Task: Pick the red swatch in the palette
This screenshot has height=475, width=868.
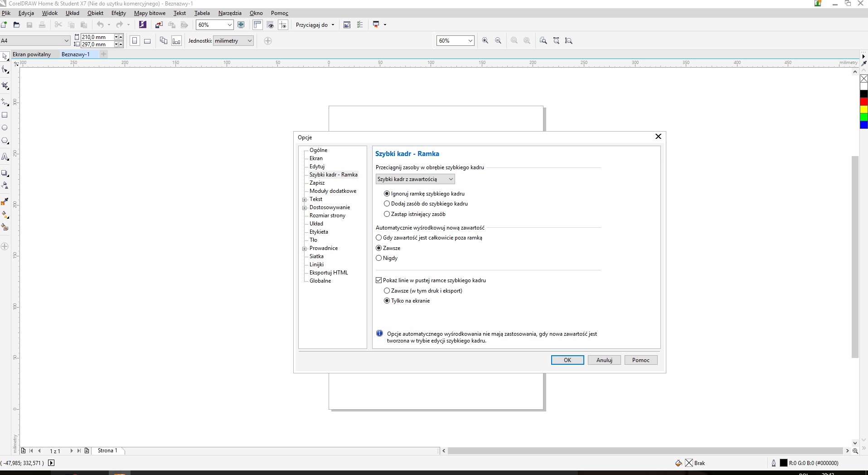Action: pyautogui.click(x=864, y=102)
